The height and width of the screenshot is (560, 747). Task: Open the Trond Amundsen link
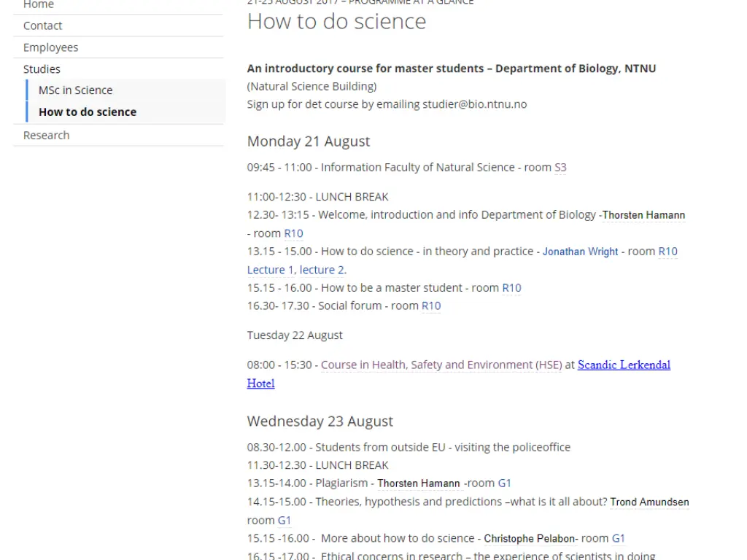tap(650, 502)
